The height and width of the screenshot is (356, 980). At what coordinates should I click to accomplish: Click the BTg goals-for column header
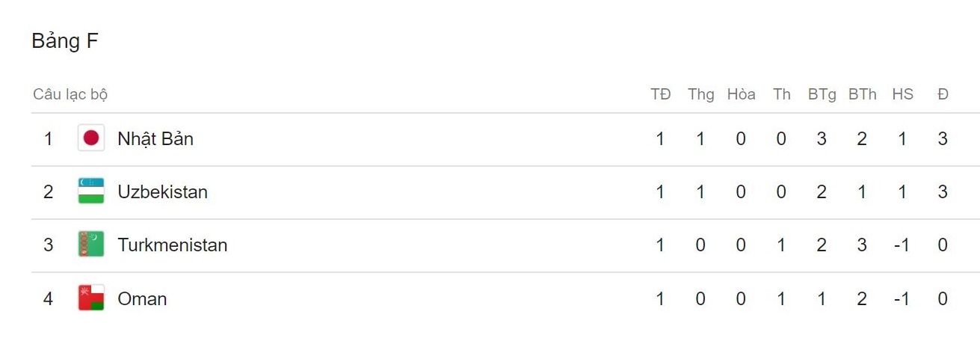click(x=822, y=94)
